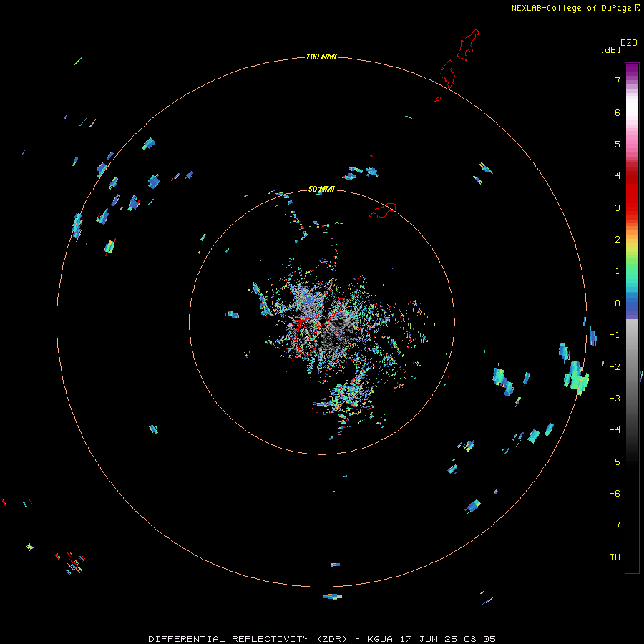Click the red Guam island outline at center
This screenshot has width=644, height=644.
coord(318,323)
